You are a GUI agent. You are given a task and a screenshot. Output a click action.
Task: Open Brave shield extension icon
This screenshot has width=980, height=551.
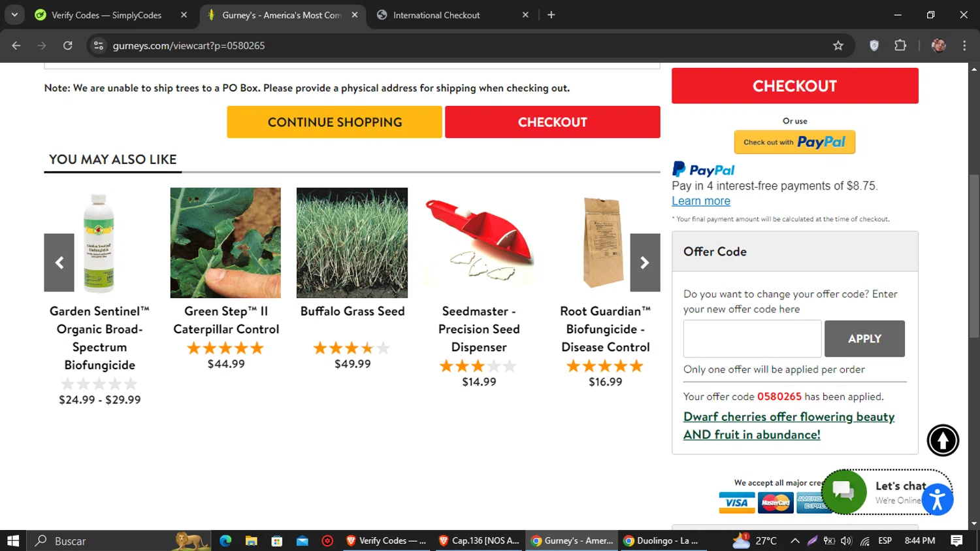(x=874, y=45)
